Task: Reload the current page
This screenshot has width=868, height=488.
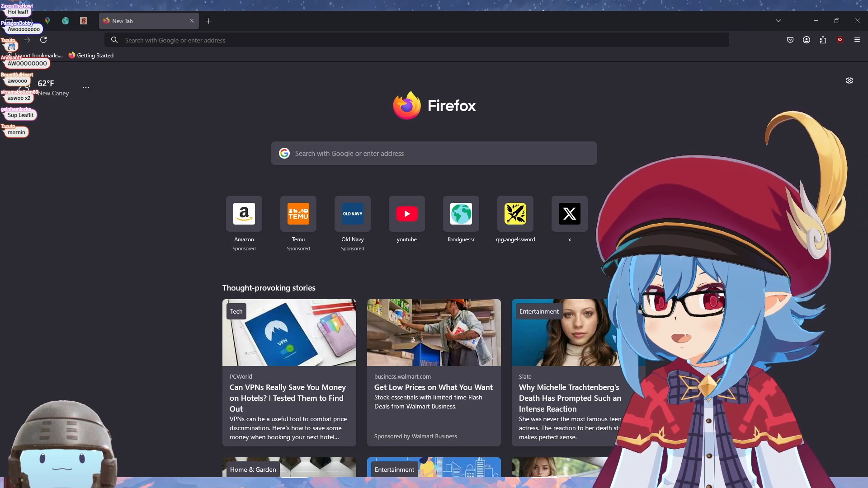Action: coord(43,40)
